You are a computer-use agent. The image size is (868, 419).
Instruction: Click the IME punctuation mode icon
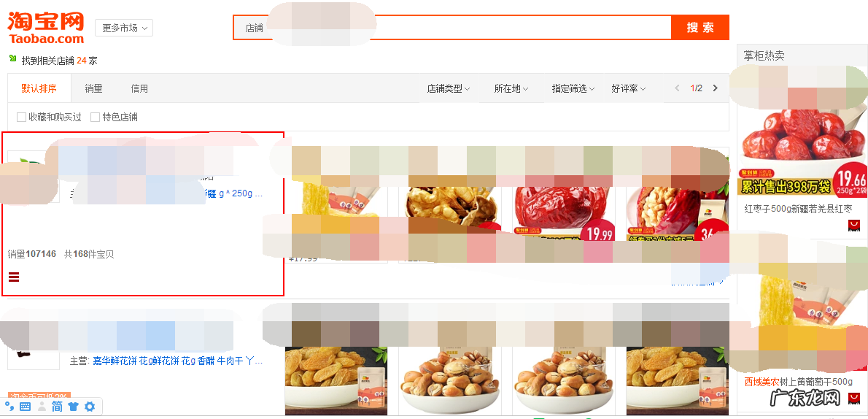tap(9, 407)
